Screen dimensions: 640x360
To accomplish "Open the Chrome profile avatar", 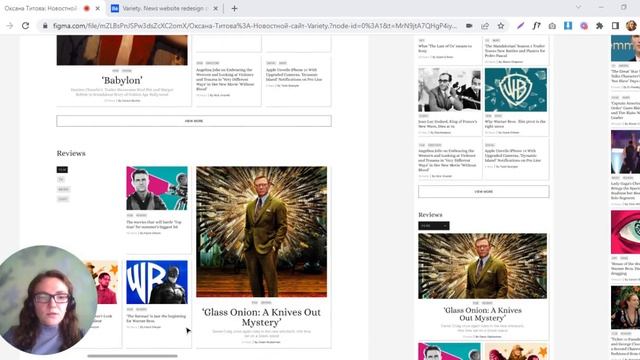I will point(631,26).
